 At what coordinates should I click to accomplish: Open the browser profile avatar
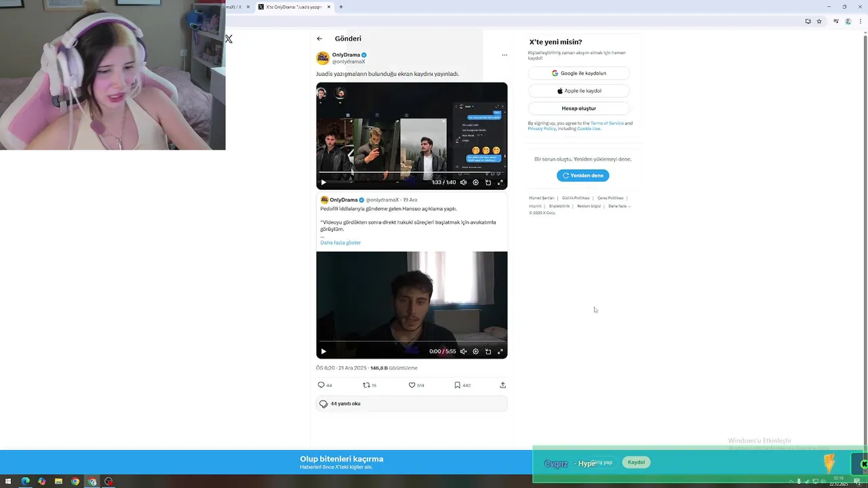tap(848, 21)
